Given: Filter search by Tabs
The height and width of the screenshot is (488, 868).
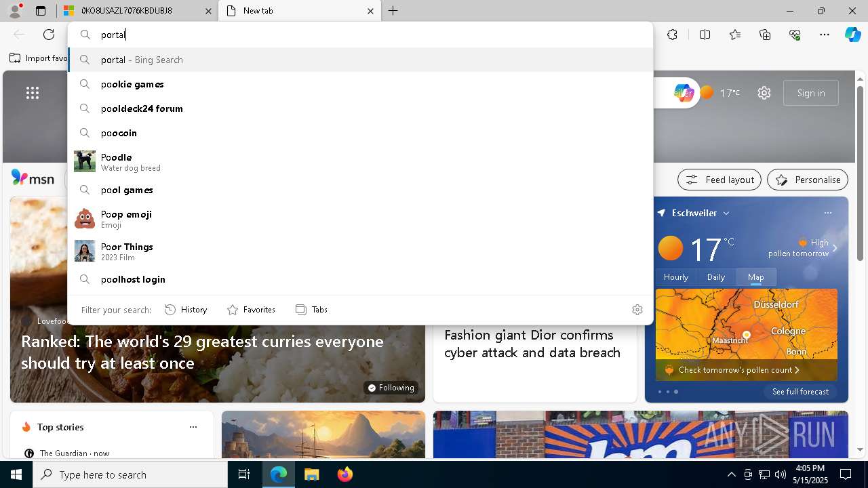Looking at the screenshot, I should 311,309.
